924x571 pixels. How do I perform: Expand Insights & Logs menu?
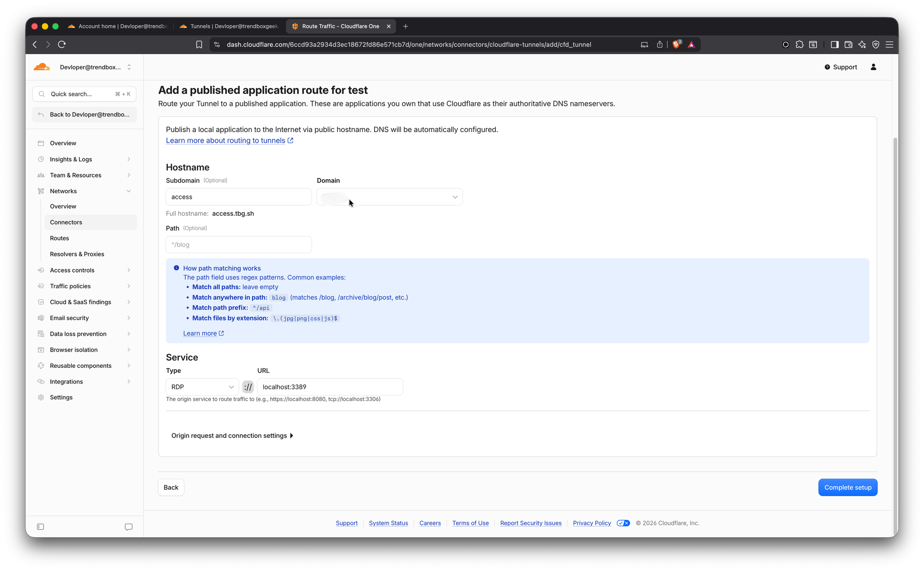point(84,159)
